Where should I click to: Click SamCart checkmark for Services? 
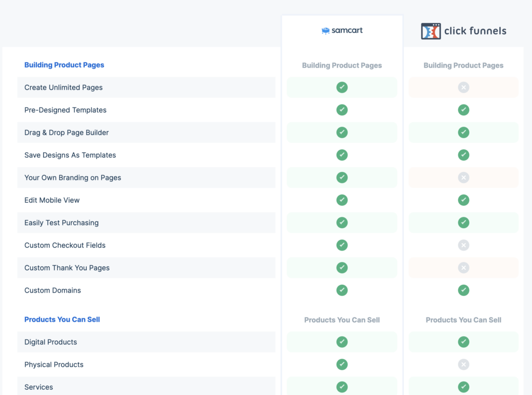point(342,387)
